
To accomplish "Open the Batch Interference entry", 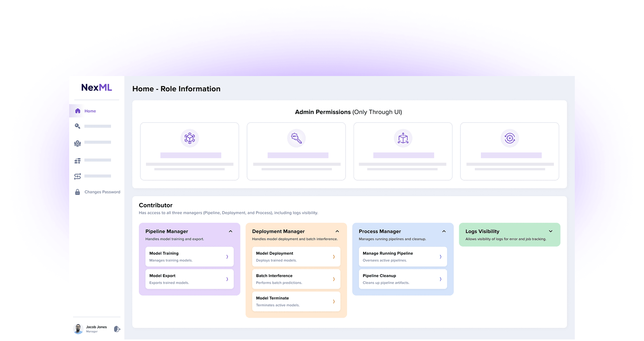I will (296, 279).
